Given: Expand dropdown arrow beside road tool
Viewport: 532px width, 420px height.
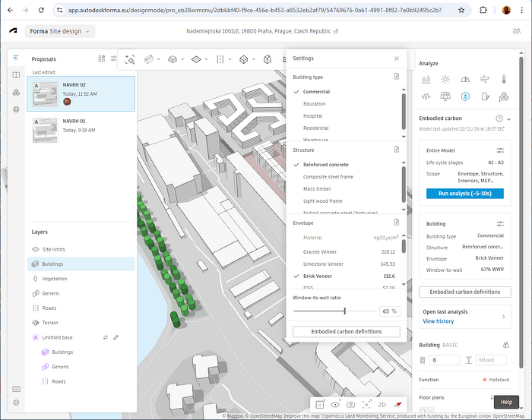Looking at the screenshot, I should [230, 60].
